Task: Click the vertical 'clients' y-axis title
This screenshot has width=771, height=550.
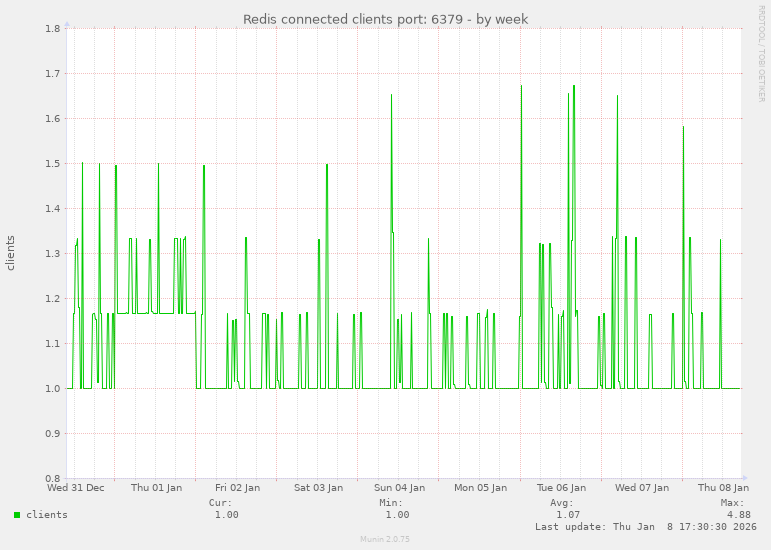Action: [10, 253]
